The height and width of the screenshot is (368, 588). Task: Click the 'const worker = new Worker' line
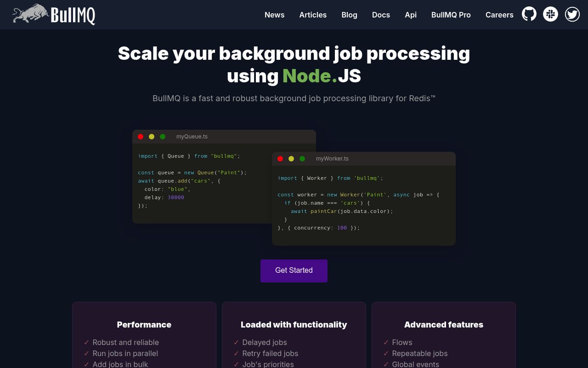coord(358,195)
